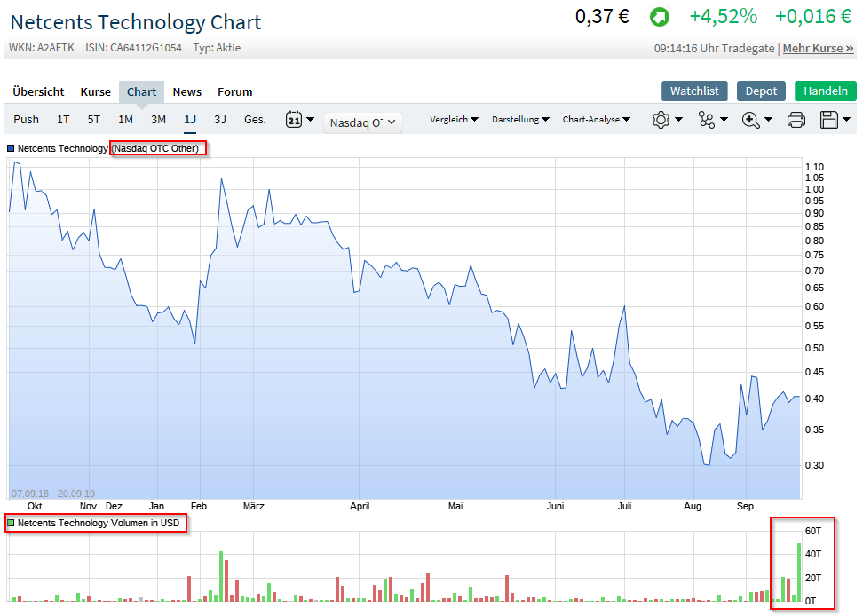Switch to the Kurse tab
863x616 pixels.
[96, 91]
